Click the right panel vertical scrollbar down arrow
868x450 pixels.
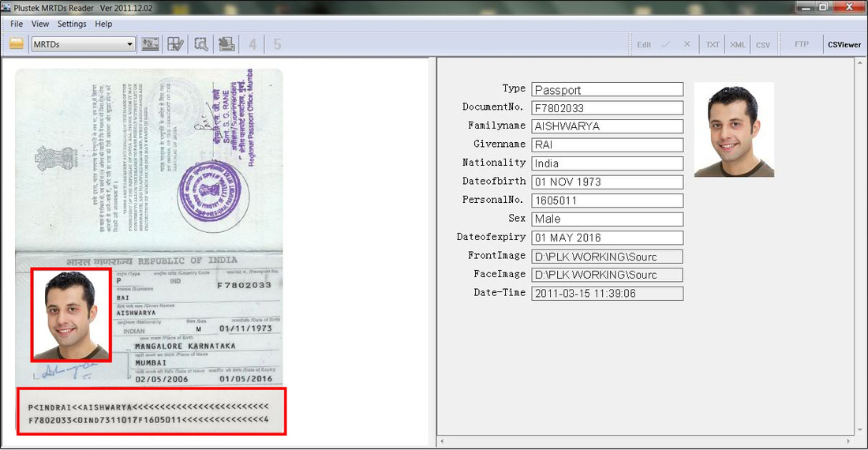click(859, 430)
